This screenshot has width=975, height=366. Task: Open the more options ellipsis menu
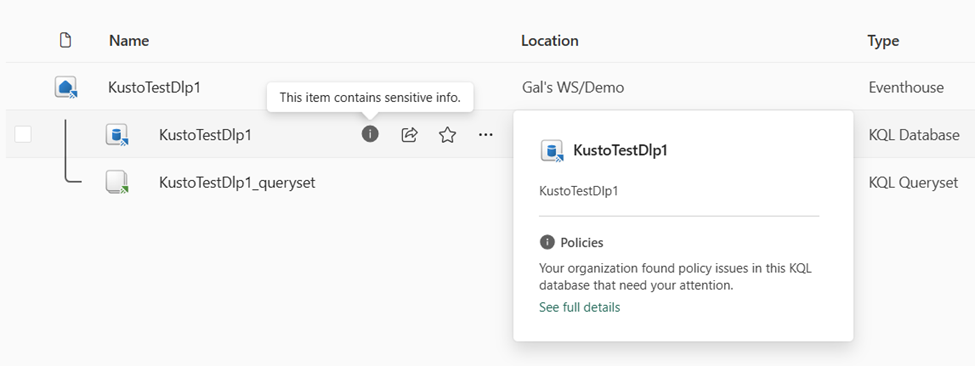coord(486,134)
